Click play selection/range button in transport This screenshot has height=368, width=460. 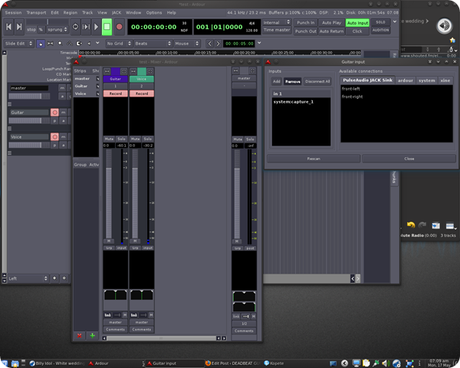click(x=86, y=27)
